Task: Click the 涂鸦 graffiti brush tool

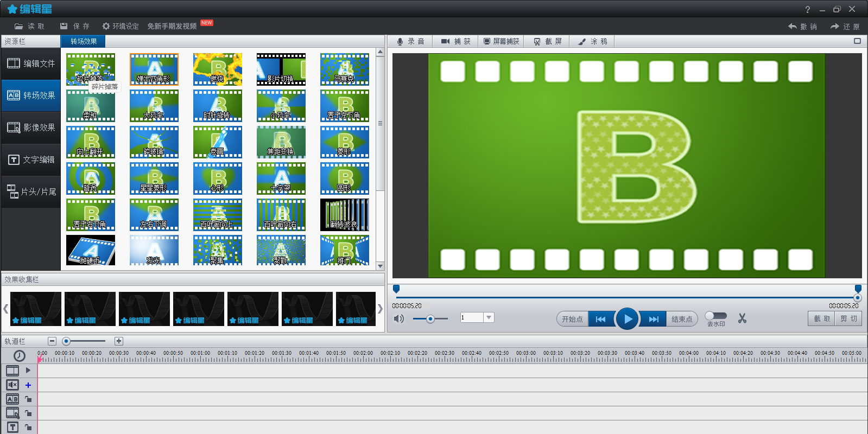Action: 593,41
